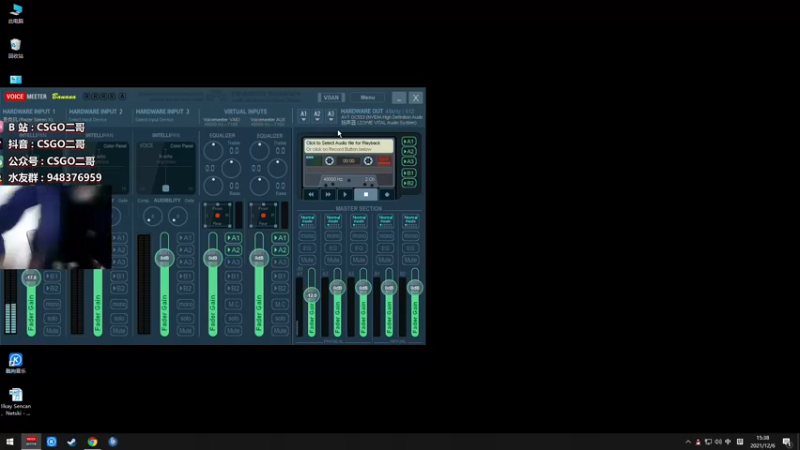
Task: Open the VBAN configuration
Action: pyautogui.click(x=331, y=97)
